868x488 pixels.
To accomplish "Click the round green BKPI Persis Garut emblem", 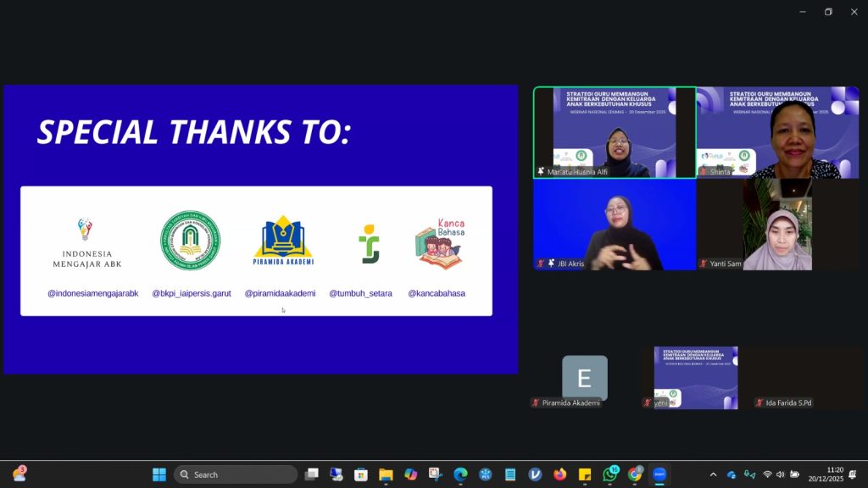I will 191,241.
